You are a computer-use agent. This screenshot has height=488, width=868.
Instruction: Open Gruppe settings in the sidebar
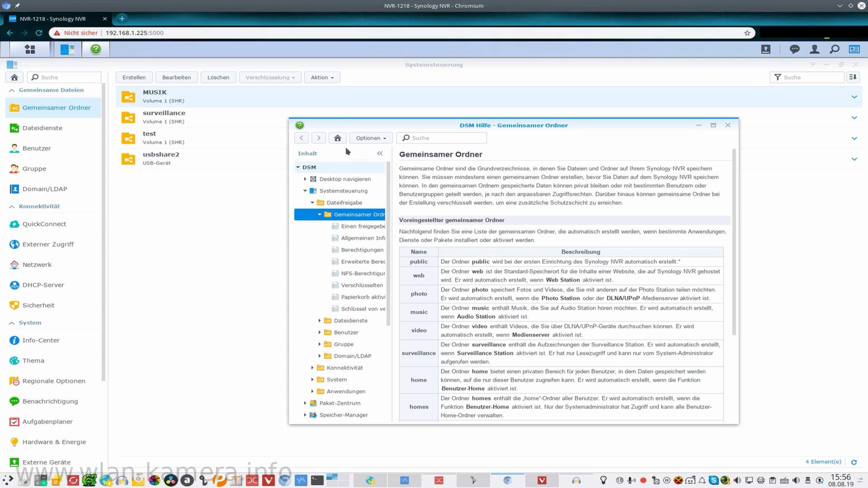53,169
